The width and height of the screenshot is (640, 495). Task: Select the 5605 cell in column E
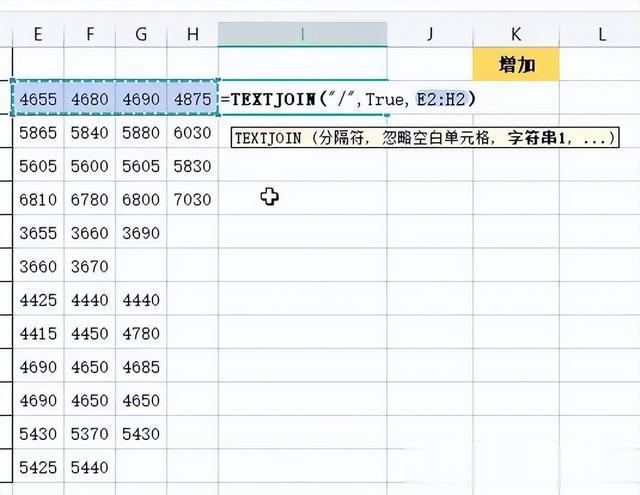38,166
